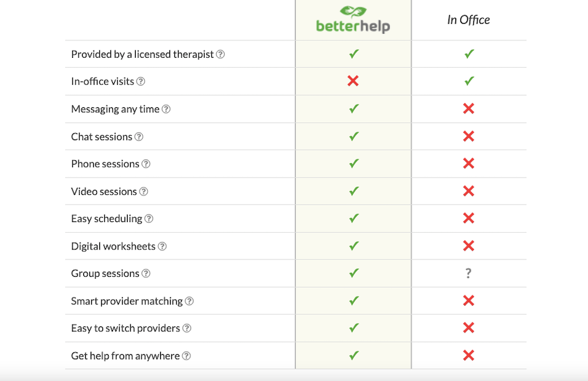
Task: Click the 'Smart provider matching' text
Action: pyautogui.click(x=127, y=302)
